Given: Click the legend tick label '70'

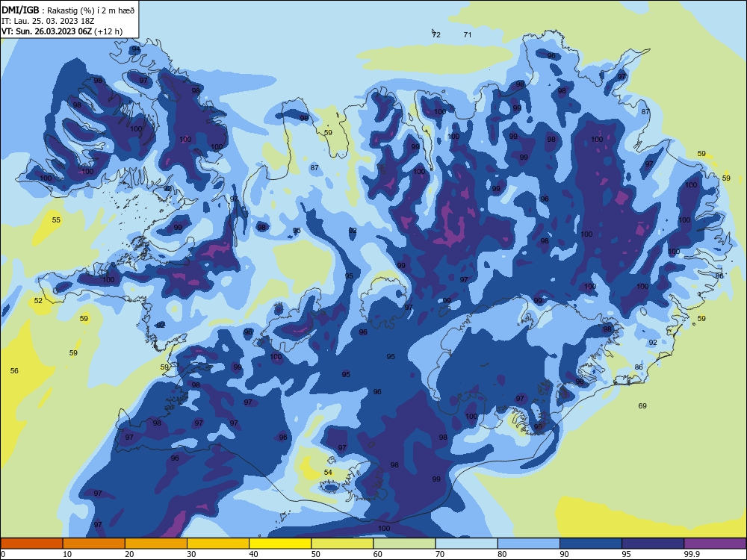Looking at the screenshot, I should pyautogui.click(x=440, y=554).
